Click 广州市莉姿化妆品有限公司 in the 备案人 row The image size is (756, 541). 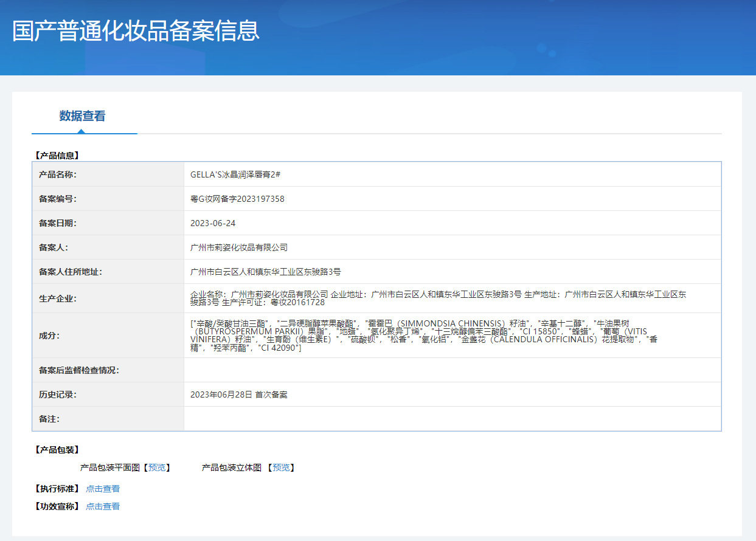239,247
